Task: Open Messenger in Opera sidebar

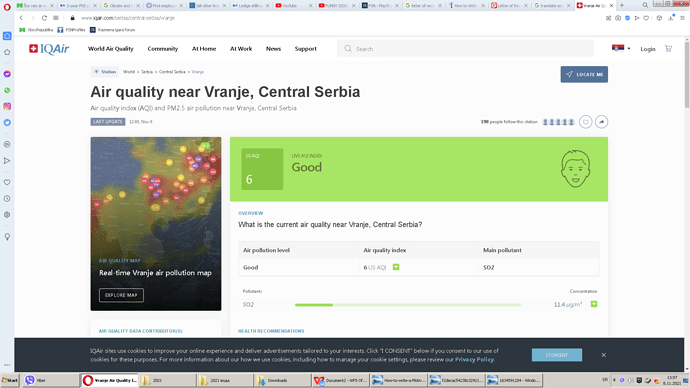Action: (7, 74)
